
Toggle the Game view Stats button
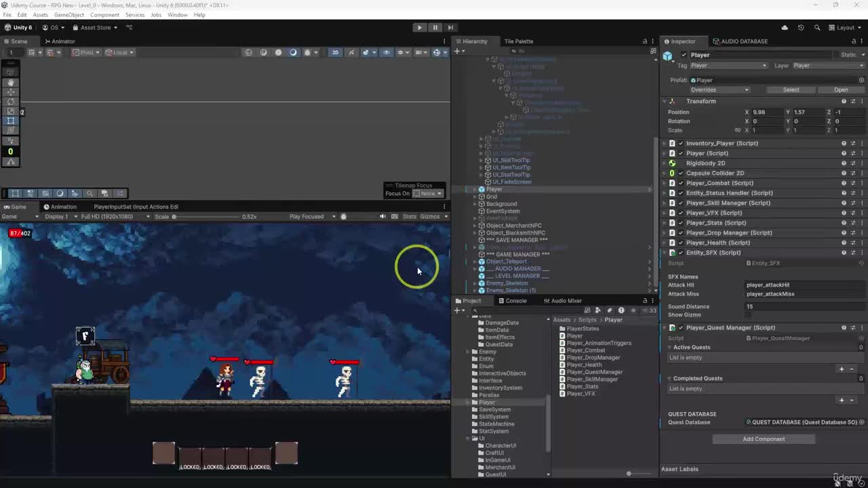click(x=409, y=217)
